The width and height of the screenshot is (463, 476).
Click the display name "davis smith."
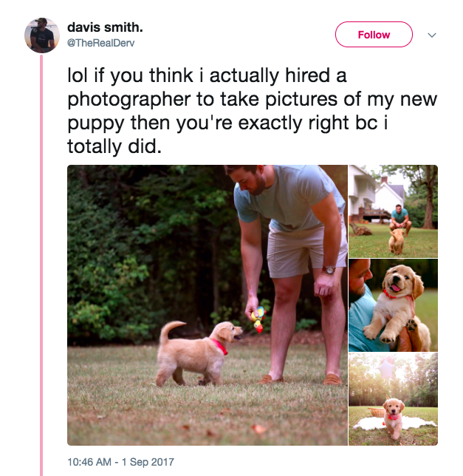tap(105, 27)
